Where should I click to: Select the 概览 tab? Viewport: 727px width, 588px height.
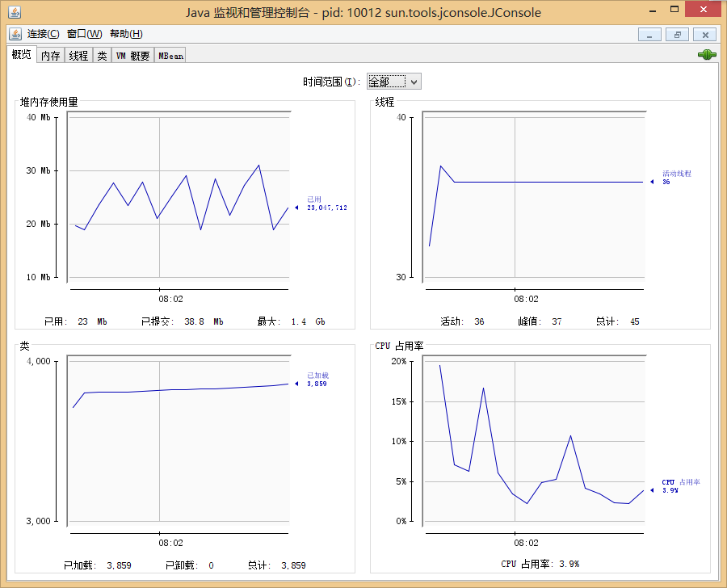21,54
